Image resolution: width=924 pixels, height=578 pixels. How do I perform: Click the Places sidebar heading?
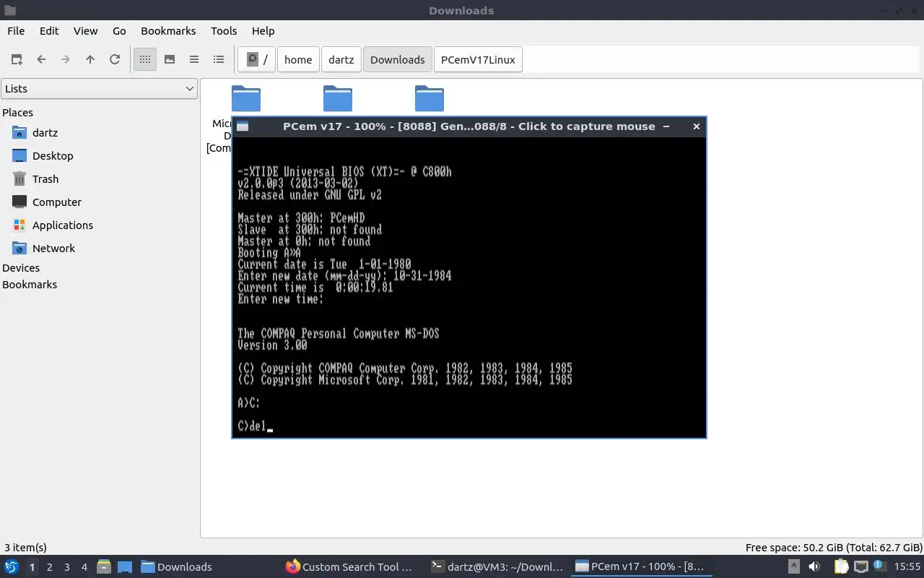[17, 112]
